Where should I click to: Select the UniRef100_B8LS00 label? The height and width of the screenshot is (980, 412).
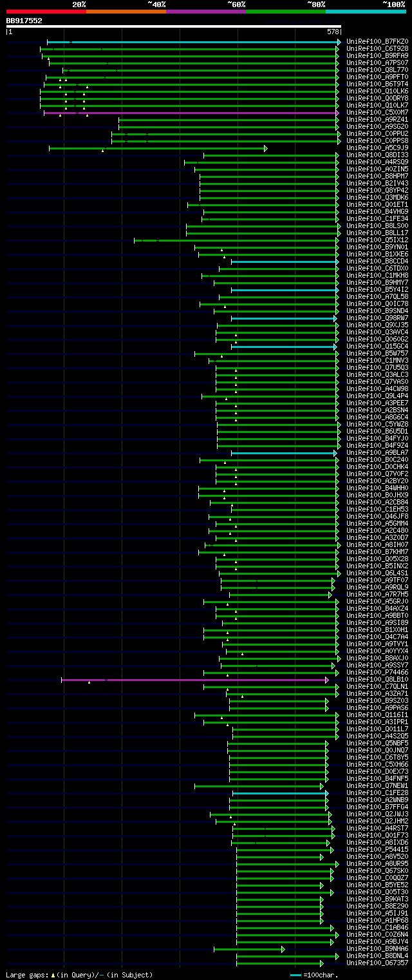(x=377, y=226)
